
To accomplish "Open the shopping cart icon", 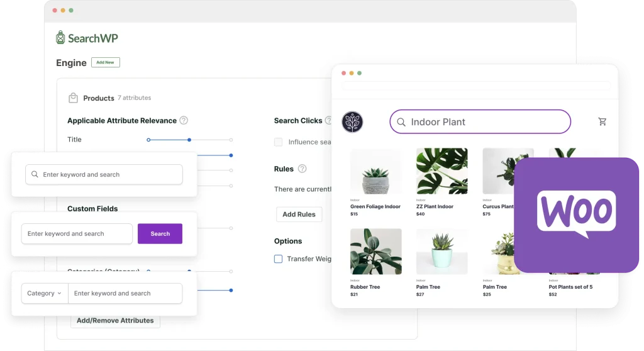I will click(x=602, y=121).
